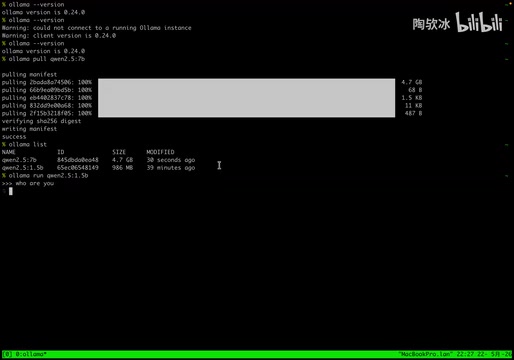Click the 100% next to hash 832dd9e00a68

pyautogui.click(x=85, y=106)
